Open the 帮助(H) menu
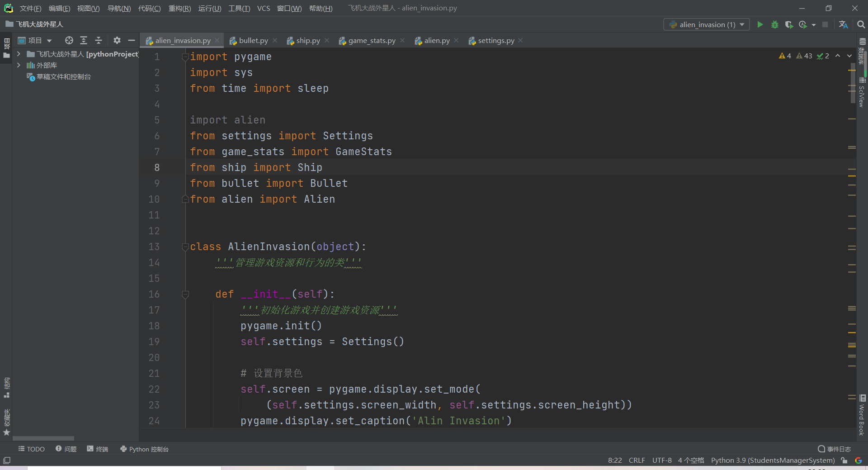This screenshot has width=868, height=470. click(321, 8)
